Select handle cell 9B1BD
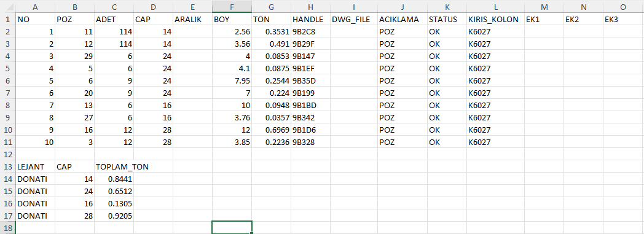 (x=311, y=106)
